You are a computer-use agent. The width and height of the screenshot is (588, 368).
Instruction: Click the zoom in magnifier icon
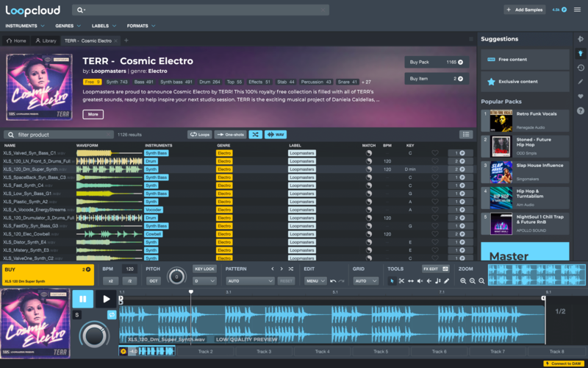464,281
